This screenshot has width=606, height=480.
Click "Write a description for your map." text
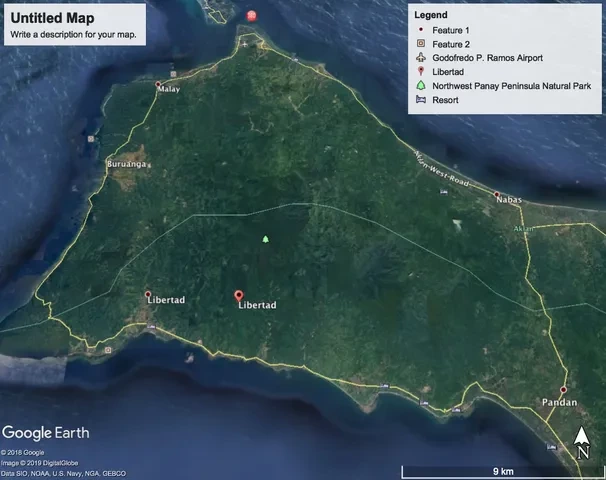click(73, 34)
